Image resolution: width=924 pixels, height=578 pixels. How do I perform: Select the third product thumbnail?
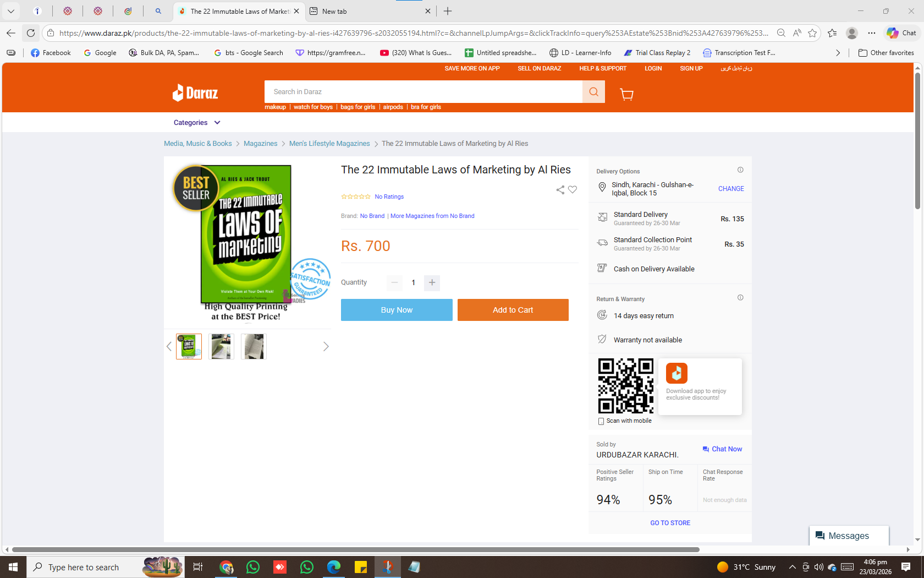(x=254, y=346)
